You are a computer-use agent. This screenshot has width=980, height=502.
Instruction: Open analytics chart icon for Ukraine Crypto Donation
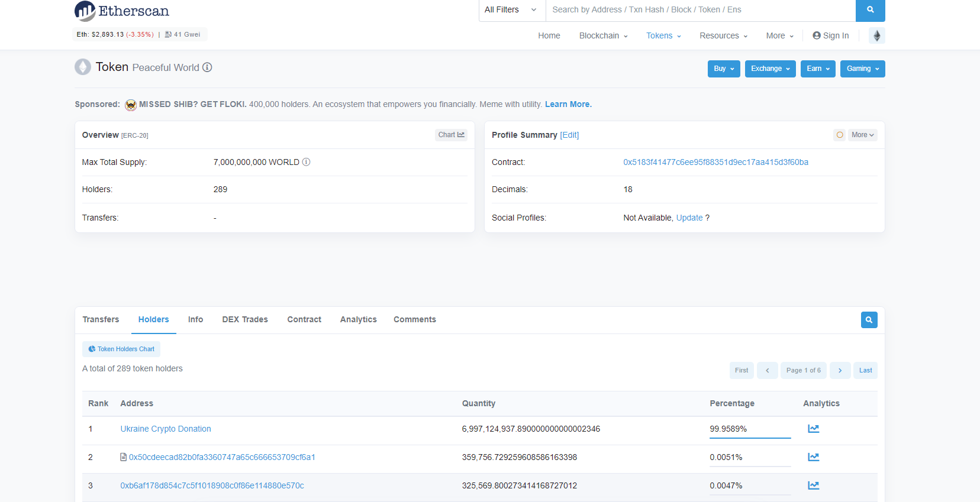coord(814,429)
